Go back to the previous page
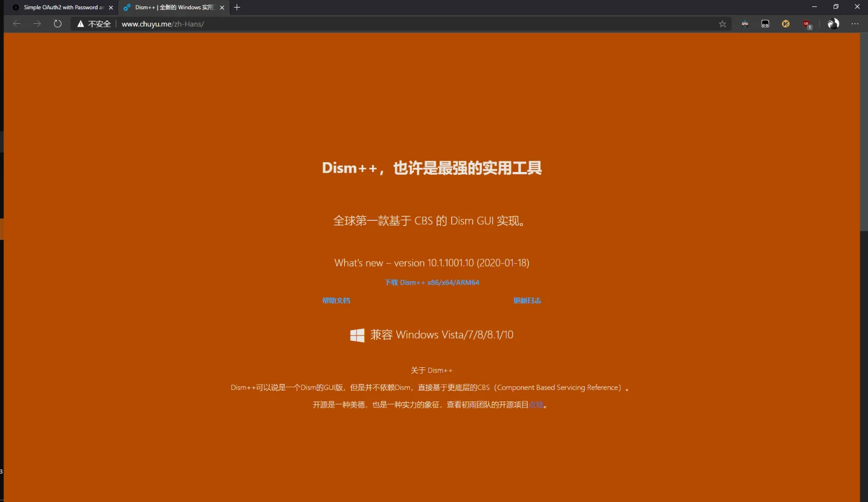 point(16,24)
